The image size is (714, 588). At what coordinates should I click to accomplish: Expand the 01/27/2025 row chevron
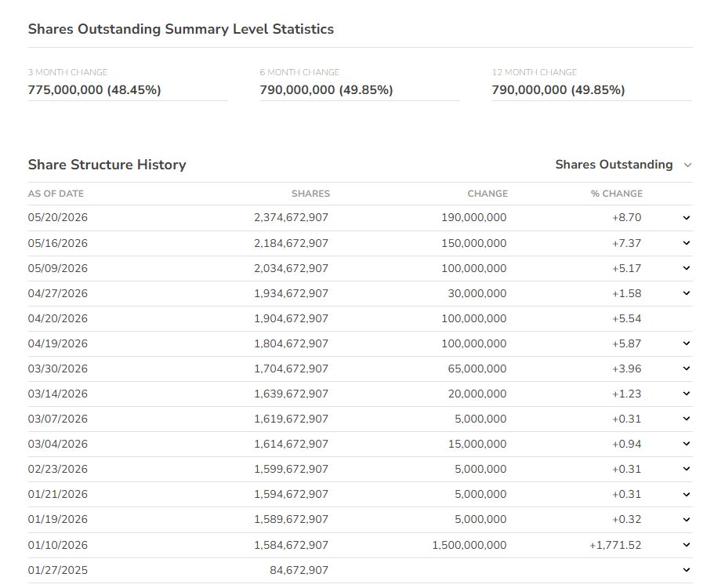(687, 569)
